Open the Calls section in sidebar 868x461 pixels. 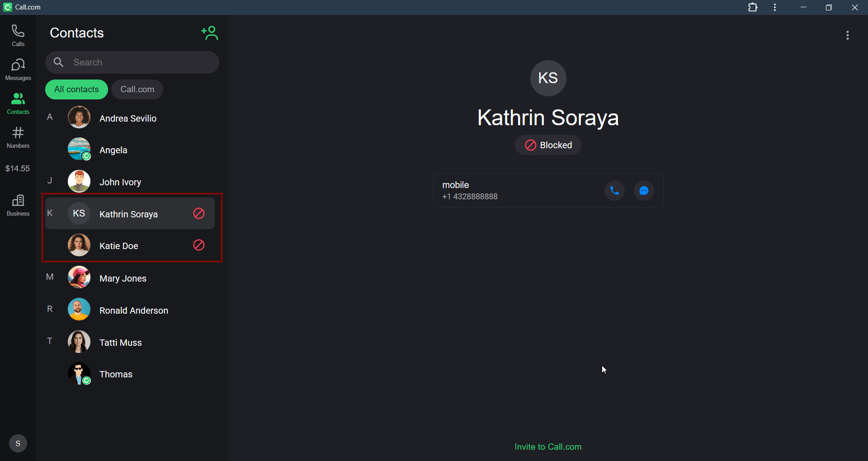[18, 35]
